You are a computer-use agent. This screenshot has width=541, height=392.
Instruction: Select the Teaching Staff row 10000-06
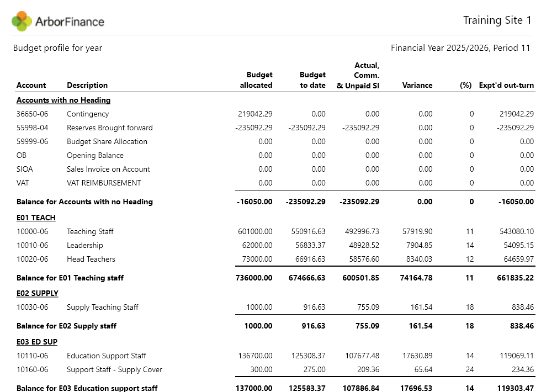coord(275,231)
